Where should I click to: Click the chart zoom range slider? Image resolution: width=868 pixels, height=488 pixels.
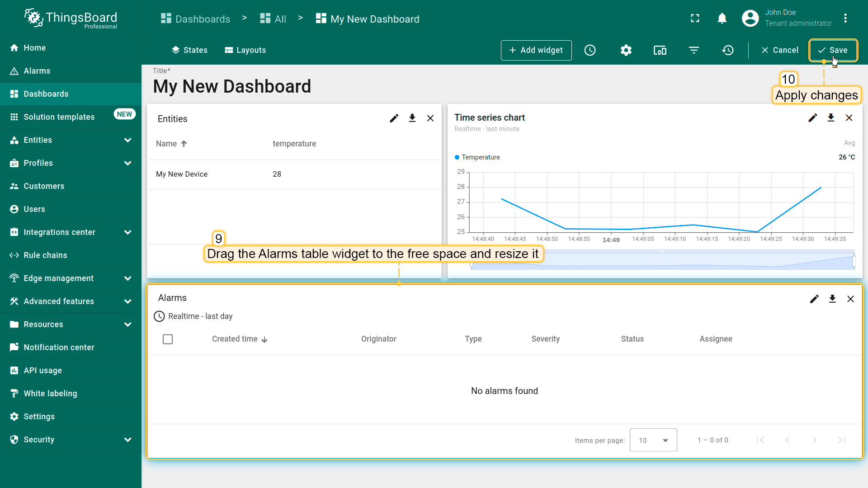click(x=663, y=260)
